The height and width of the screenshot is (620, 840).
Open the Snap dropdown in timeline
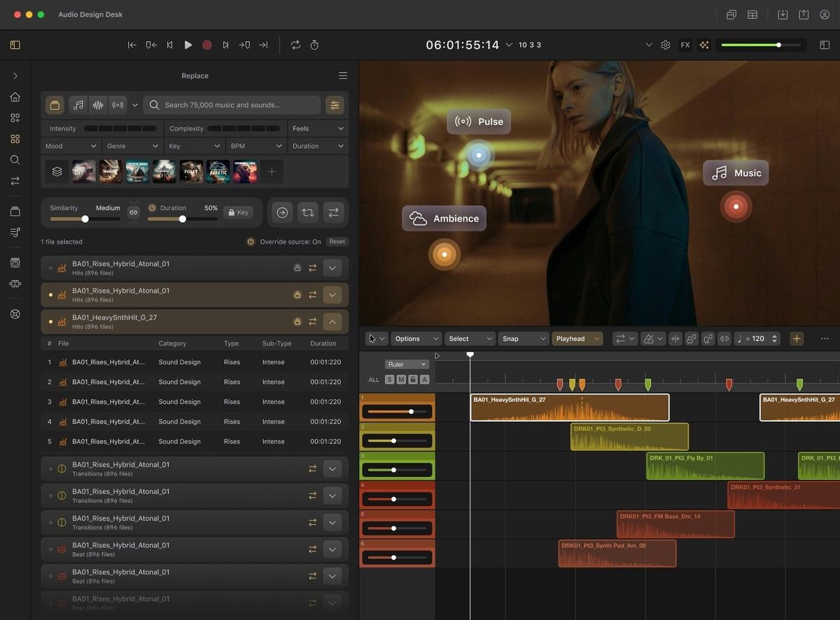[523, 338]
